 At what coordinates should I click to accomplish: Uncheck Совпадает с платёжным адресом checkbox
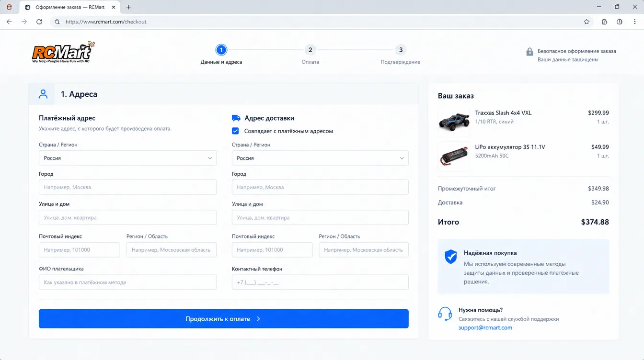(235, 131)
